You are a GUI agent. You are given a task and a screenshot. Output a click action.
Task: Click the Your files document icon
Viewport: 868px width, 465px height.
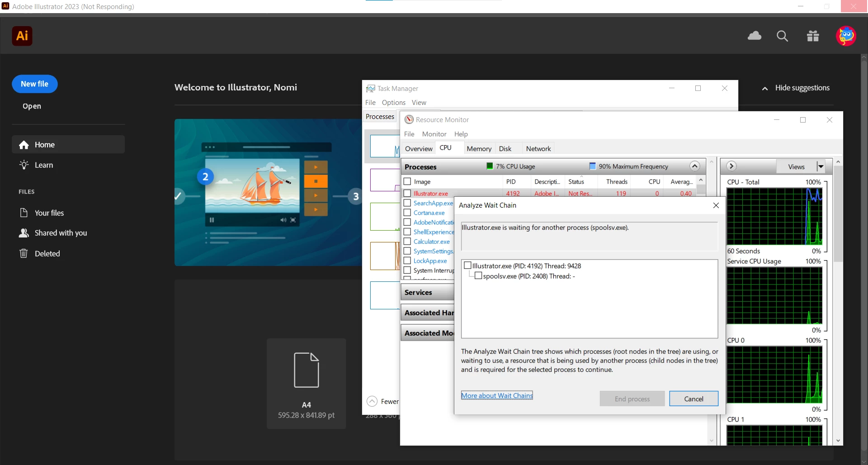[24, 213]
